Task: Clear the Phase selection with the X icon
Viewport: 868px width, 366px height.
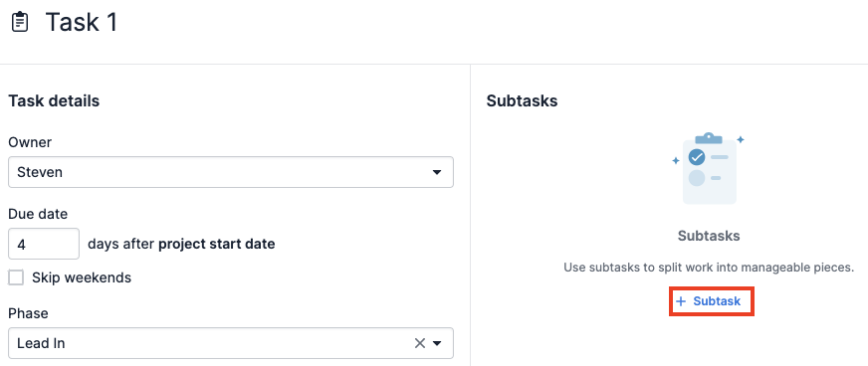Action: [x=420, y=343]
